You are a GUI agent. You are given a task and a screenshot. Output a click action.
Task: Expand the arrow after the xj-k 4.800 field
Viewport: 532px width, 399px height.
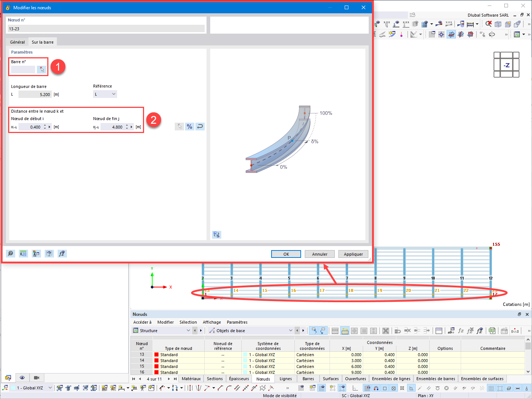click(132, 127)
